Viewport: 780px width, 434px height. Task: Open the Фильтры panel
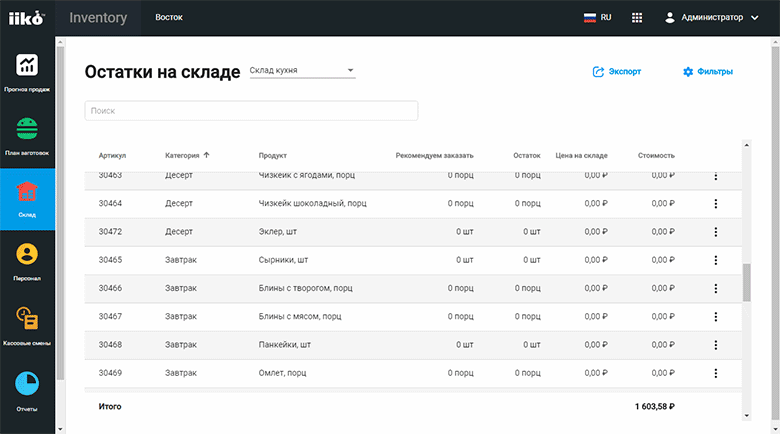[x=707, y=72]
